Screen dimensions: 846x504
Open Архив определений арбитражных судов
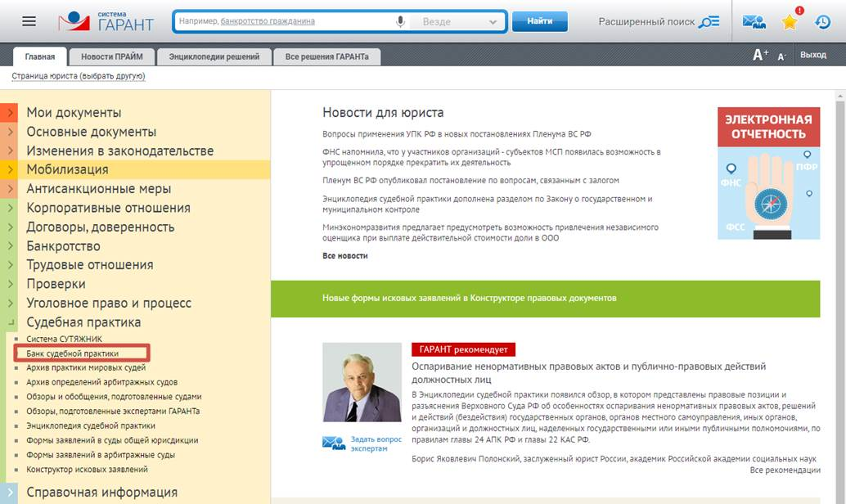click(102, 382)
